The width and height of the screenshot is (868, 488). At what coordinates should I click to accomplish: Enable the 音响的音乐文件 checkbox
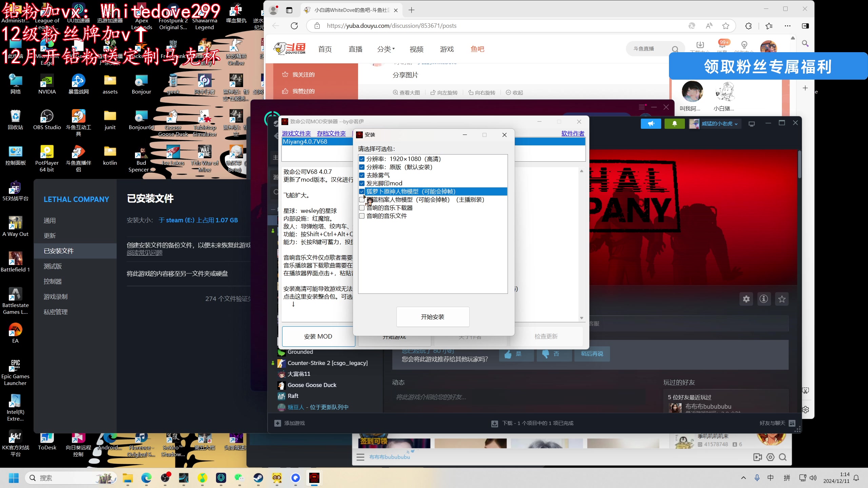(x=362, y=216)
